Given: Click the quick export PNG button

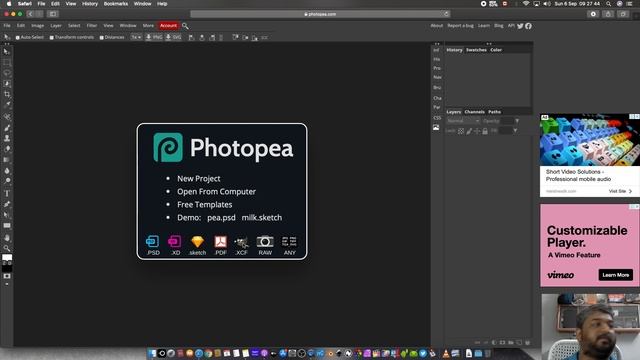Looking at the screenshot, I should coord(154,38).
